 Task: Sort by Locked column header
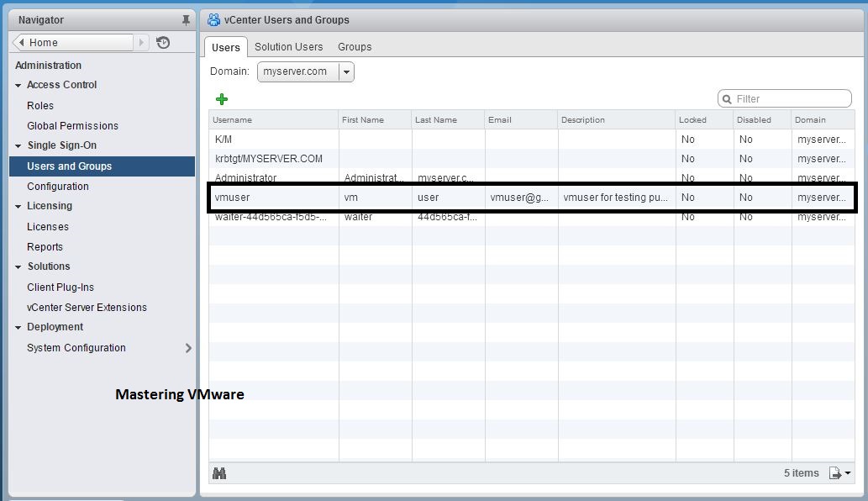(x=704, y=119)
